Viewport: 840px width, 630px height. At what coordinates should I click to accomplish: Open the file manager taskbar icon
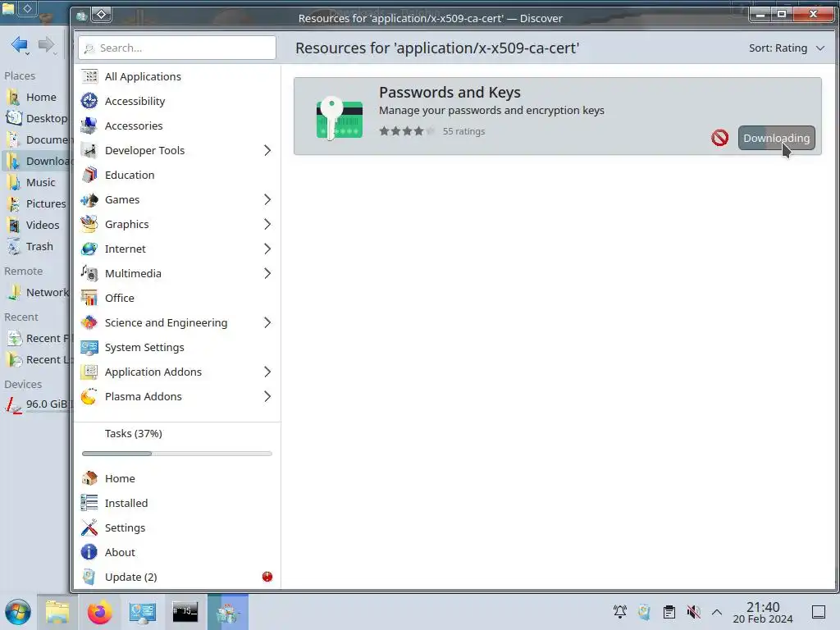coord(57,612)
